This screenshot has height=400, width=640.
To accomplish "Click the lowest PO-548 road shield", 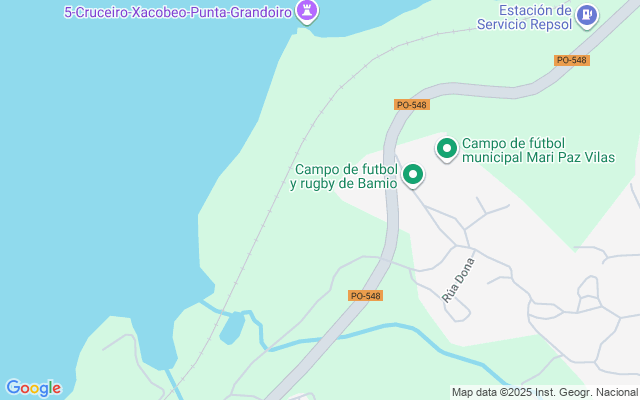I will (365, 296).
